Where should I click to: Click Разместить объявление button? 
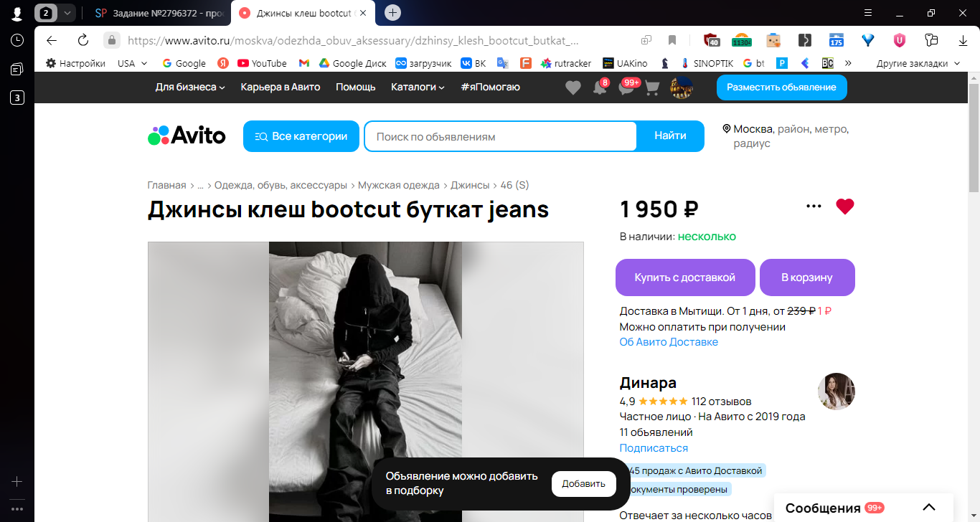tap(781, 87)
